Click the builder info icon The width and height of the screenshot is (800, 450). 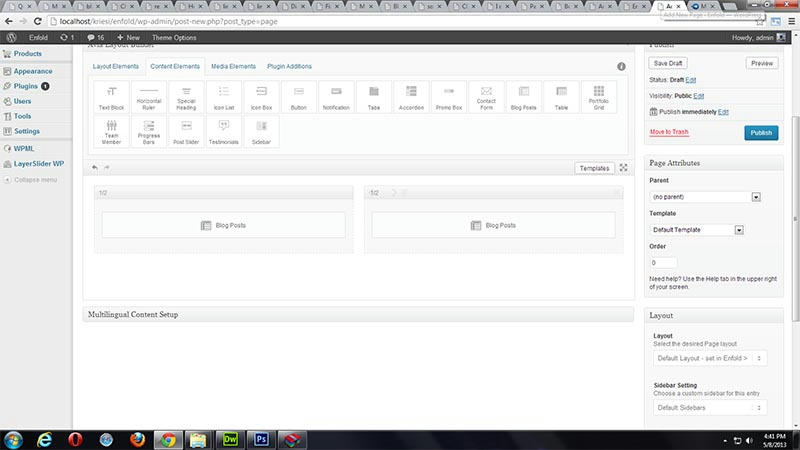(621, 66)
